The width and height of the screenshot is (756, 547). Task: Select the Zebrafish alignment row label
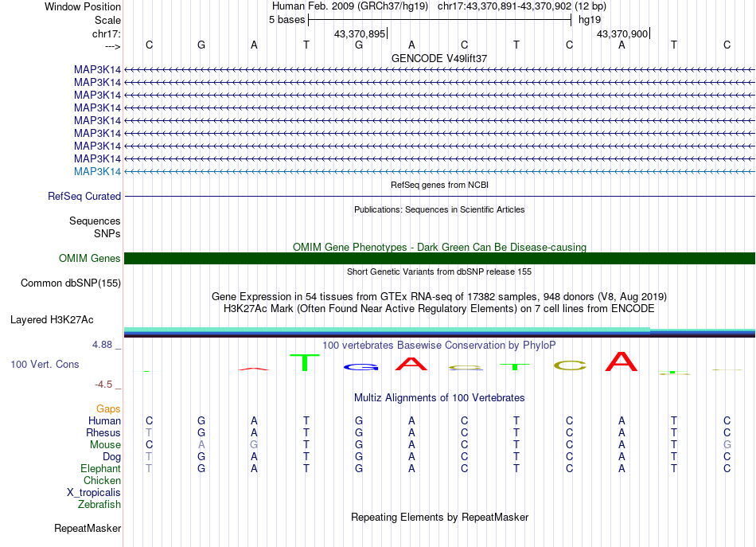point(99,505)
